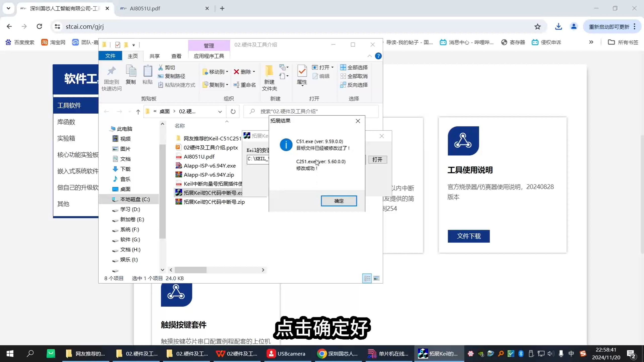Open Chrome downloads arrow icon
644x362 pixels.
point(558,27)
